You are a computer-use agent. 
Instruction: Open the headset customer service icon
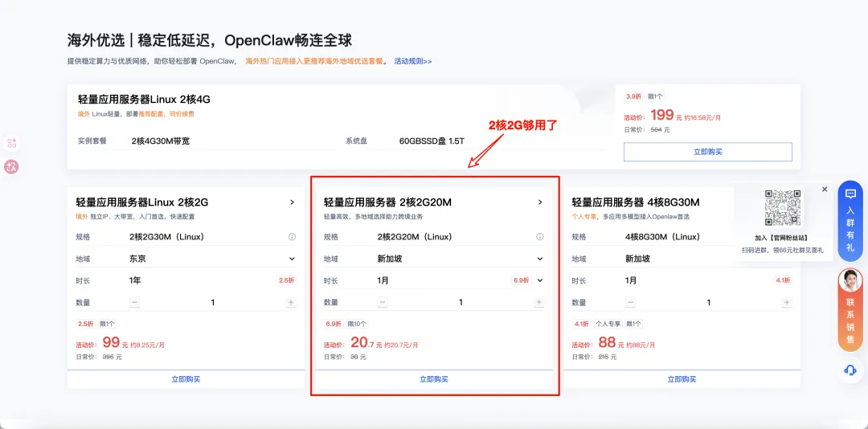point(851,371)
